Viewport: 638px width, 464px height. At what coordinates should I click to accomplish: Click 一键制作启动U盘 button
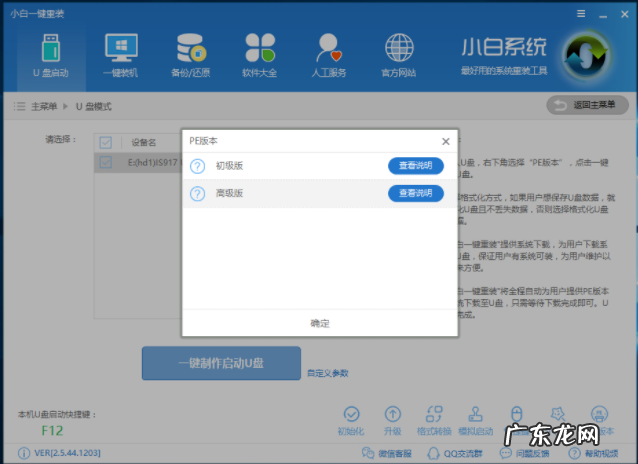pos(221,363)
